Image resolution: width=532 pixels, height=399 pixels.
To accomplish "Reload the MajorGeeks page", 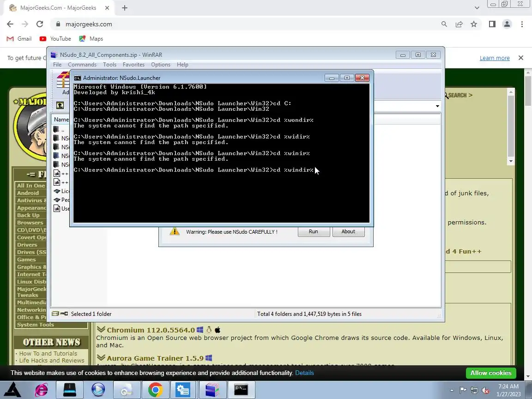I will click(x=40, y=24).
